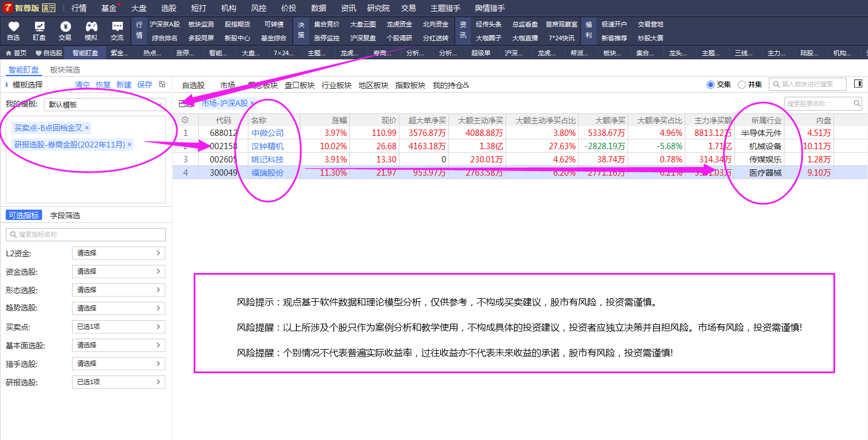
Task: Open stock 汉钟精机 in the table
Action: [x=267, y=146]
